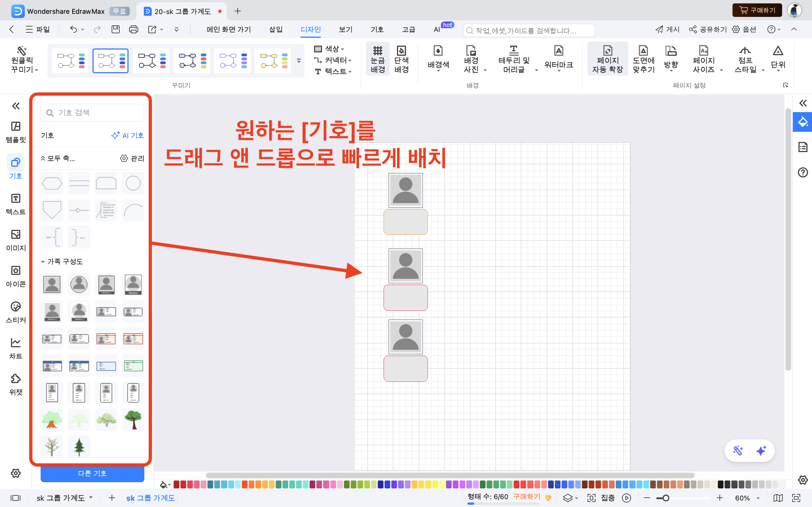
Task: Pick the first dark red color swatch
Action: [176, 484]
